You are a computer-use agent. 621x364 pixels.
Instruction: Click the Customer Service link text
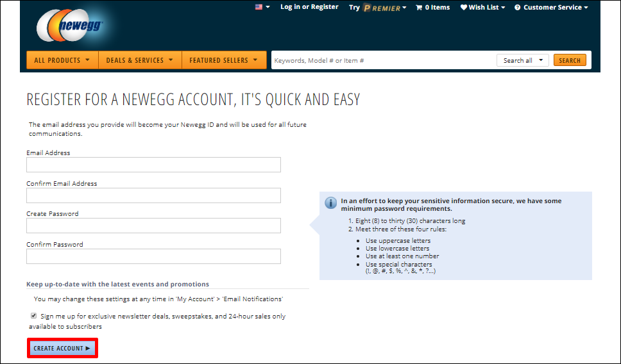click(x=552, y=8)
